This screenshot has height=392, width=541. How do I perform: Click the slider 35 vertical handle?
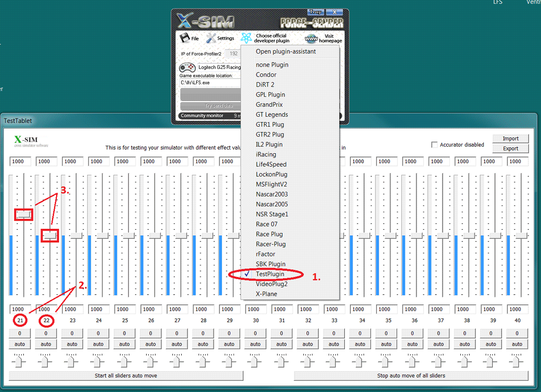390,235
